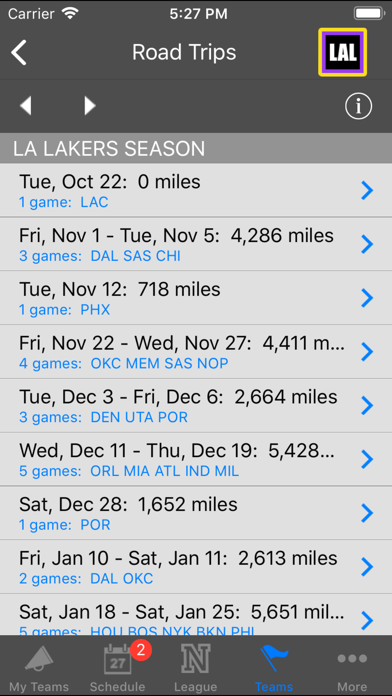Go to next team with right triangle
Image resolution: width=392 pixels, height=696 pixels.
click(x=90, y=106)
